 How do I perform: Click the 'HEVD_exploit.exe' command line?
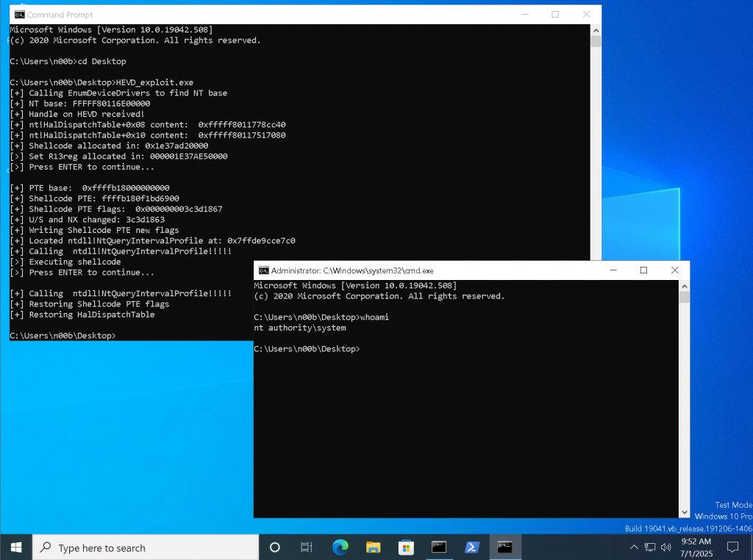coord(101,82)
